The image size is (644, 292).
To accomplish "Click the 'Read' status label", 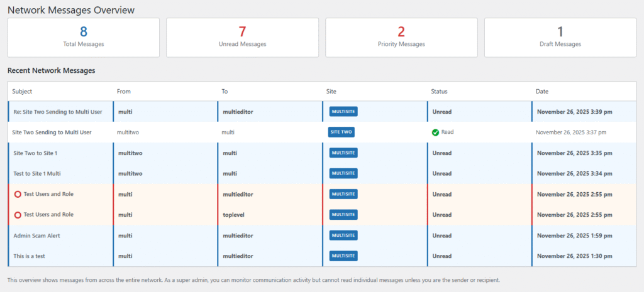I will click(448, 132).
